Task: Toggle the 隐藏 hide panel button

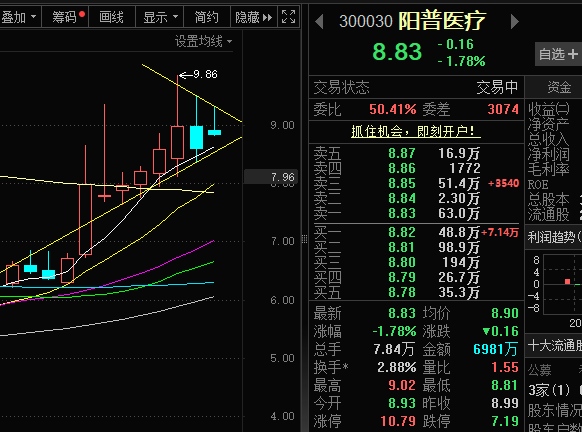Action: pyautogui.click(x=254, y=17)
